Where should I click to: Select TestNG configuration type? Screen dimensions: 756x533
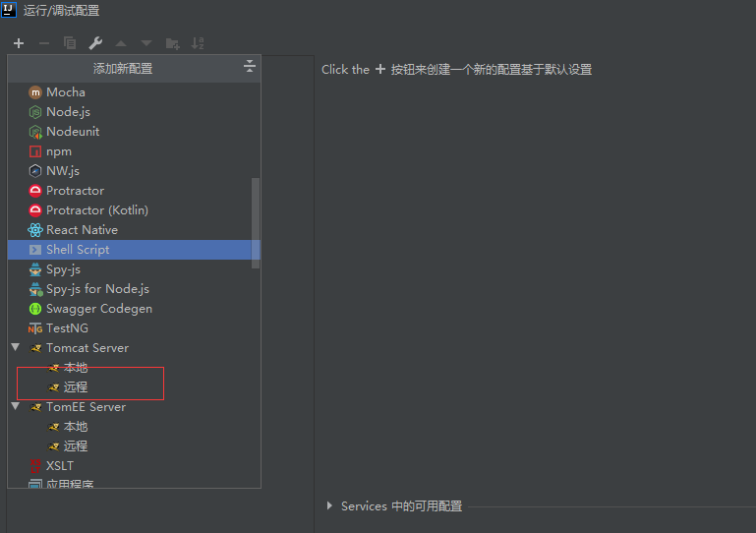67,328
